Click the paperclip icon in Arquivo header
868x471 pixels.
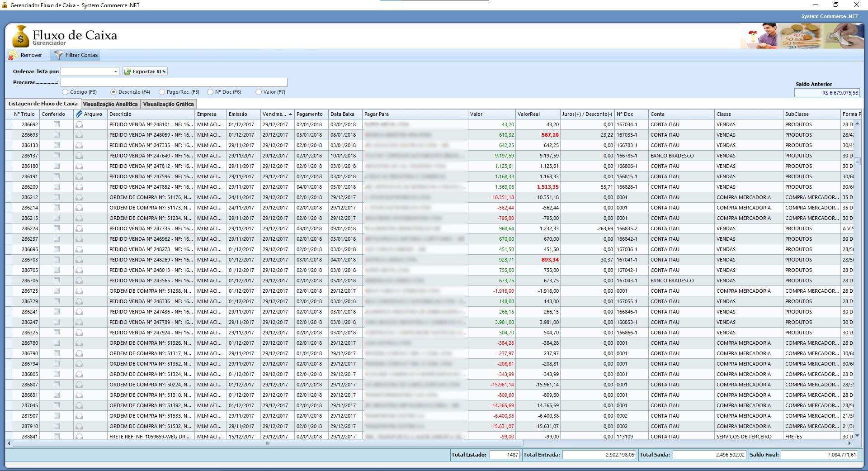pos(79,114)
